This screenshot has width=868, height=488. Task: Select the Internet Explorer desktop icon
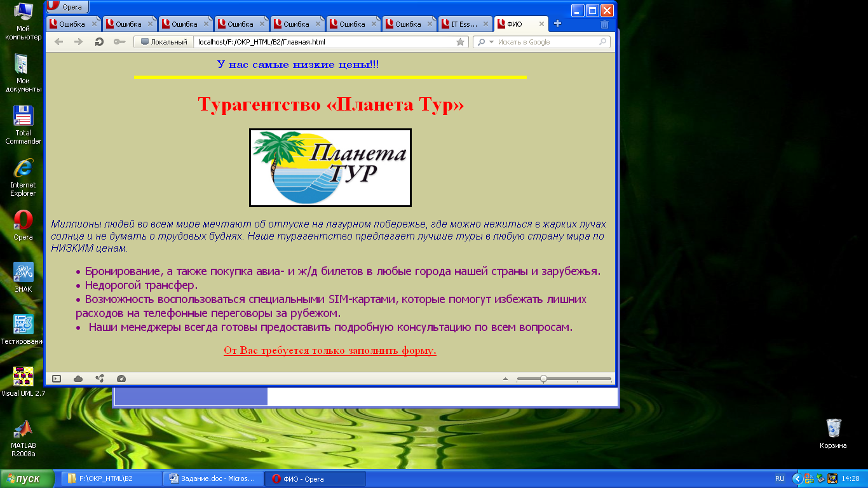click(x=23, y=178)
